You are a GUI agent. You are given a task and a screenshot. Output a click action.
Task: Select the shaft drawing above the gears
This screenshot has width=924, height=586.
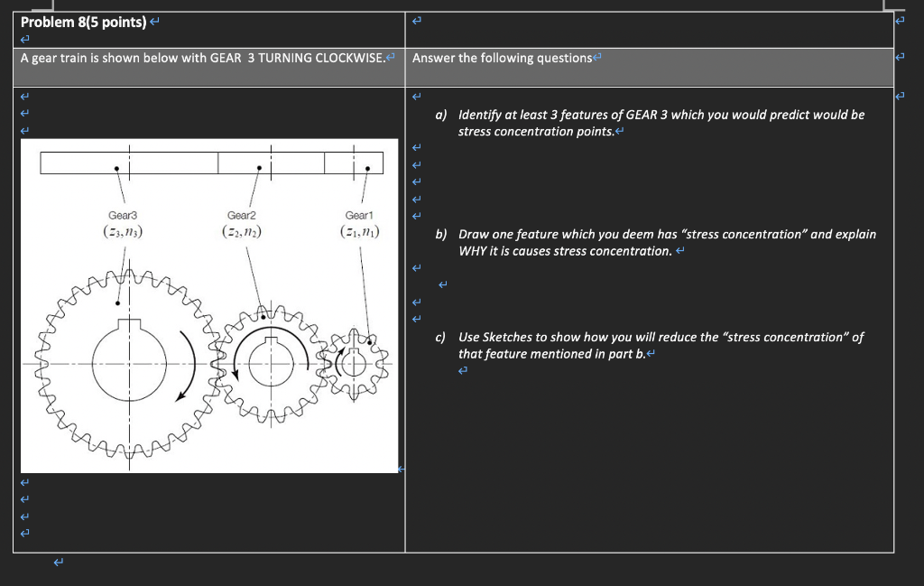coord(212,163)
